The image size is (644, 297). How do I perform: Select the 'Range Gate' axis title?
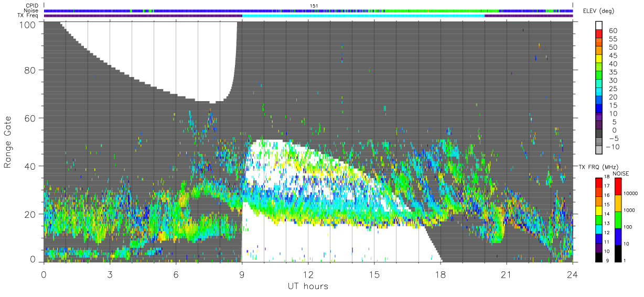coord(8,141)
